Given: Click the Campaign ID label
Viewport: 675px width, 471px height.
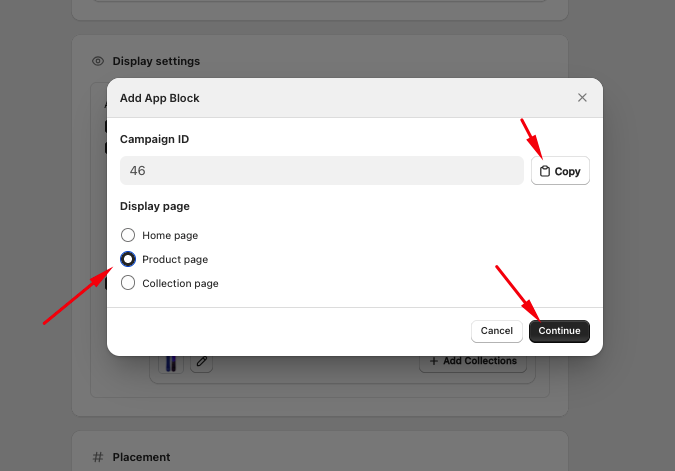Looking at the screenshot, I should point(155,139).
